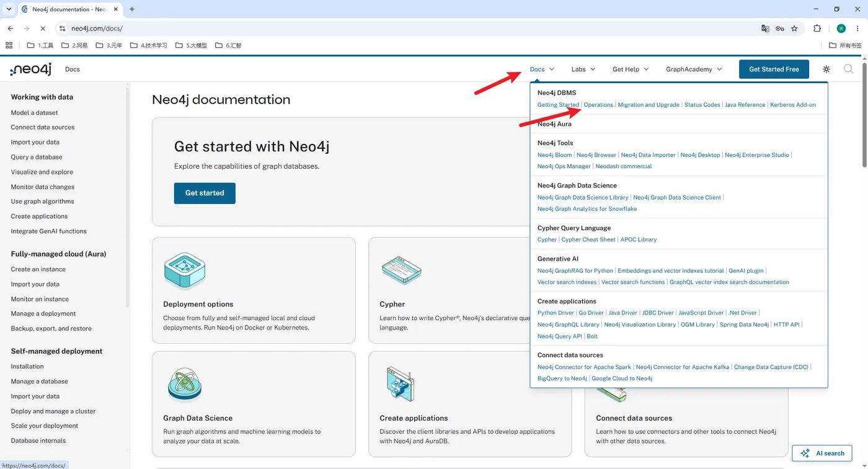Click the browser forward arrow

[x=27, y=29]
